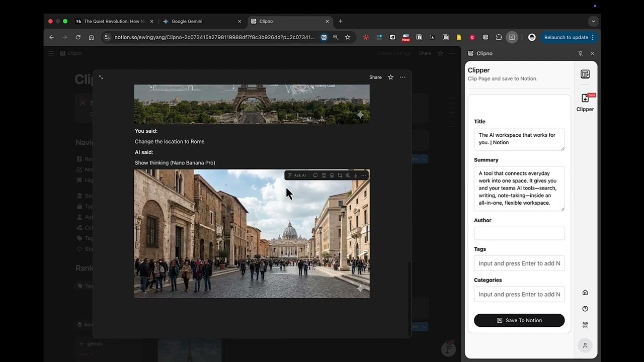Click the help question mark icon in Clipno
This screenshot has height=362, width=644.
point(585,309)
